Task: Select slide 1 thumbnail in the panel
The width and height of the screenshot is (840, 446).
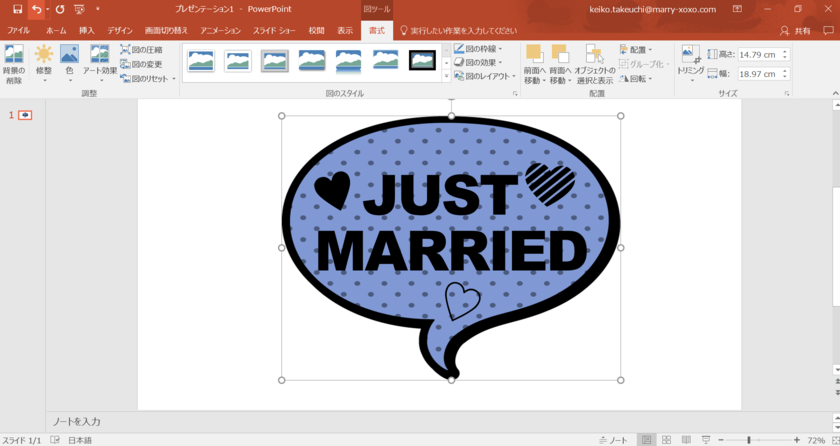Action: tap(25, 115)
